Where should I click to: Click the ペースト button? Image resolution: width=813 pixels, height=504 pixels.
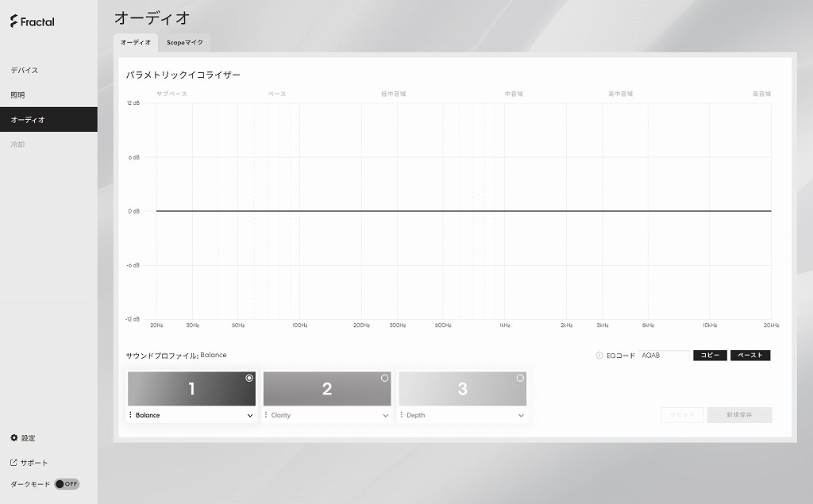click(x=750, y=356)
